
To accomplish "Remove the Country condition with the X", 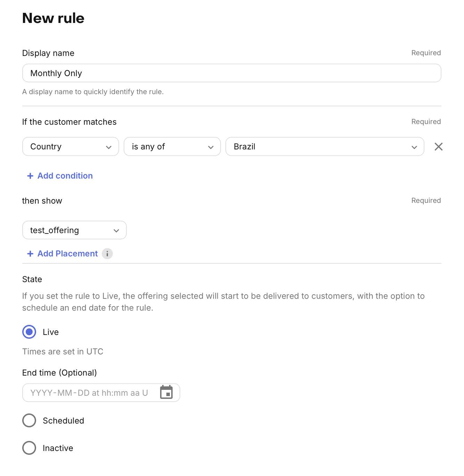I will [438, 147].
